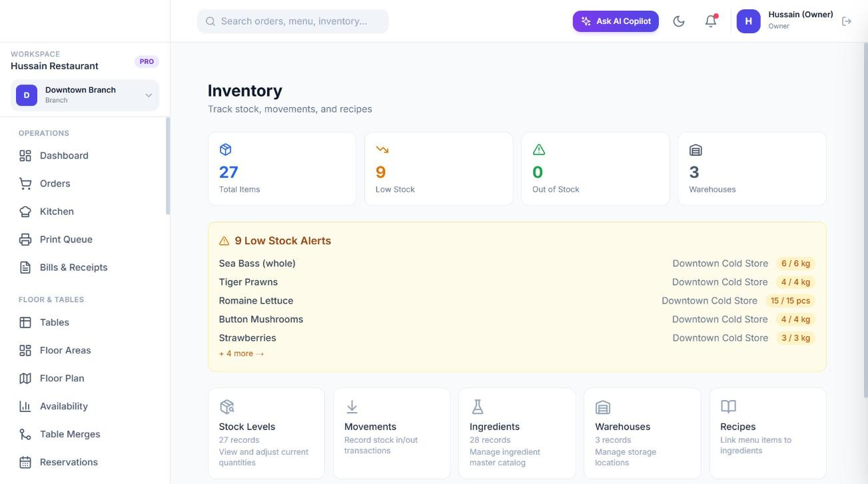
Task: Click the Romaine Lettuce alert
Action: [517, 301]
